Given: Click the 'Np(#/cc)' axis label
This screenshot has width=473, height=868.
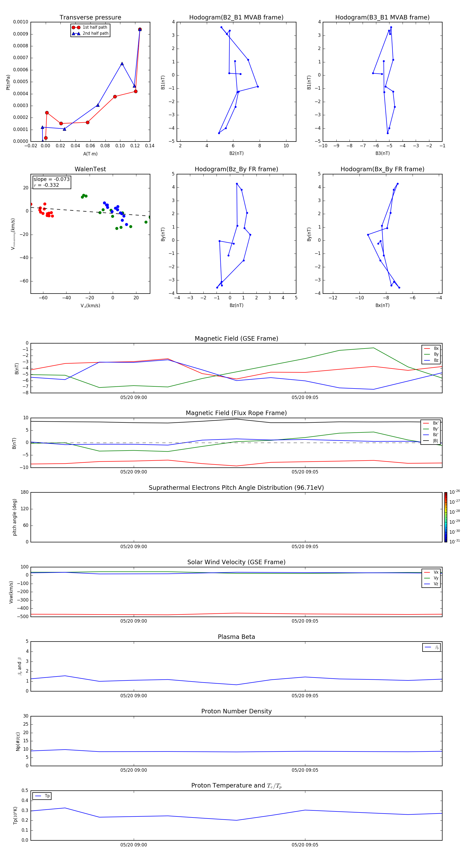Looking at the screenshot, I should [18, 741].
